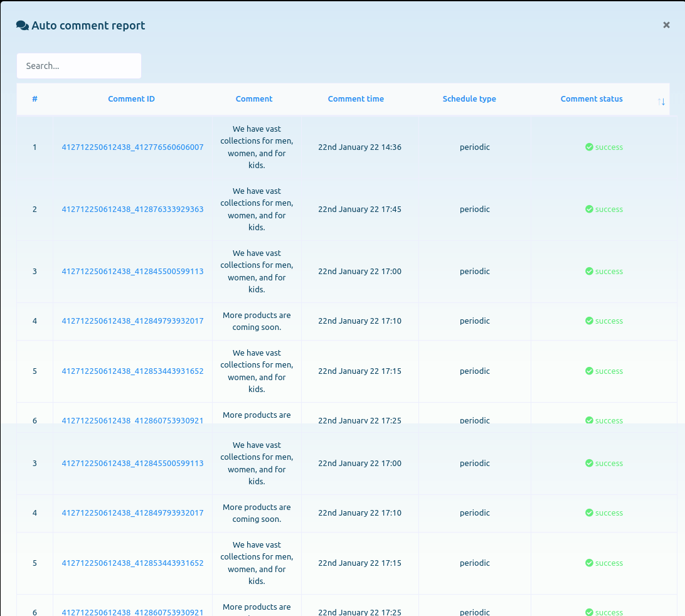Click the comments bubble icon beside the title
The image size is (685, 616).
point(23,26)
